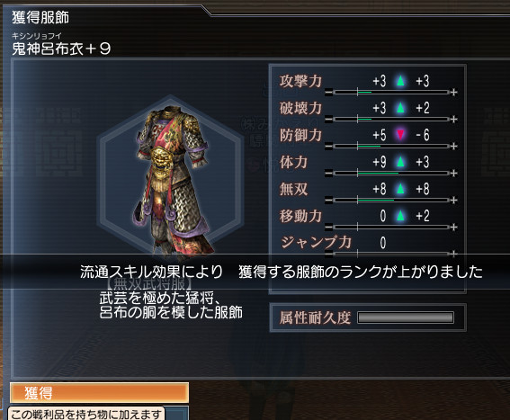This screenshot has height=420, width=510.
Task: Click the 体力 stat gauge bar
Action: tap(391, 174)
